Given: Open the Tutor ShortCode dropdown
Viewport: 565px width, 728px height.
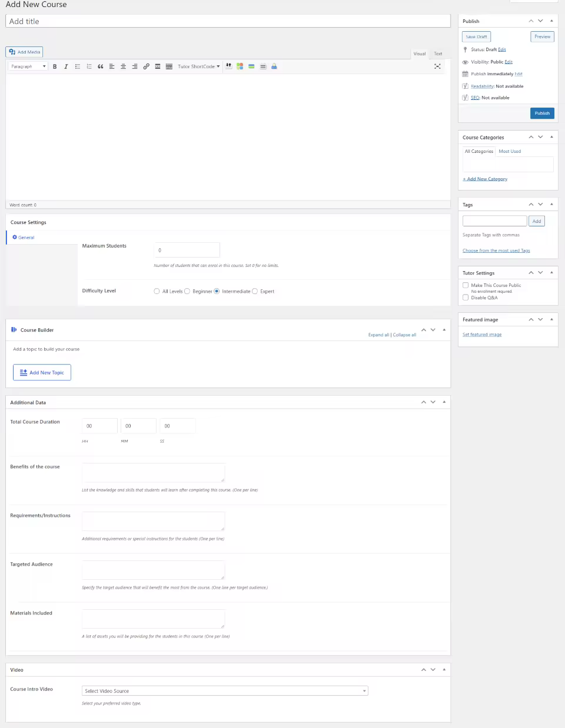Looking at the screenshot, I should point(198,66).
